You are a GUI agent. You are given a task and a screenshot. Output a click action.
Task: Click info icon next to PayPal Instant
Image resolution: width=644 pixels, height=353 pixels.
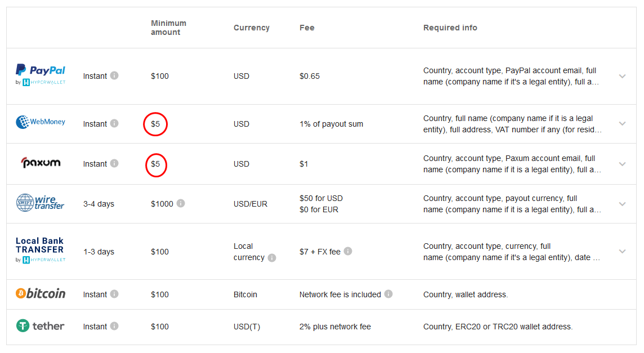pyautogui.click(x=114, y=75)
